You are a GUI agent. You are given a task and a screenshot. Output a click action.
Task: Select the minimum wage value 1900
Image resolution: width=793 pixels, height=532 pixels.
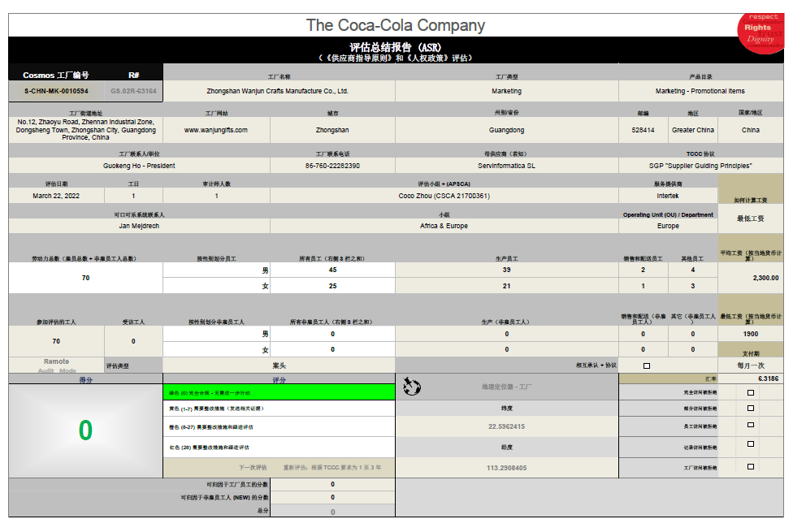pyautogui.click(x=751, y=334)
